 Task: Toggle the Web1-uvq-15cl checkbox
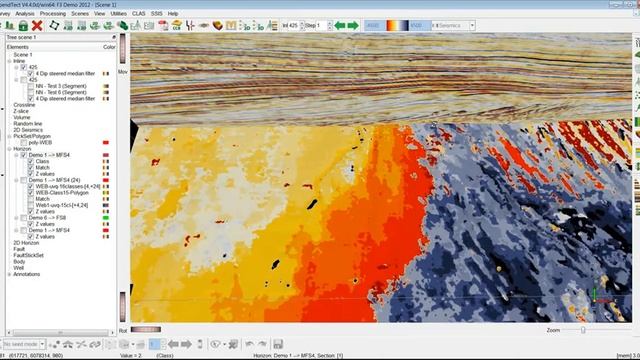pyautogui.click(x=31, y=205)
